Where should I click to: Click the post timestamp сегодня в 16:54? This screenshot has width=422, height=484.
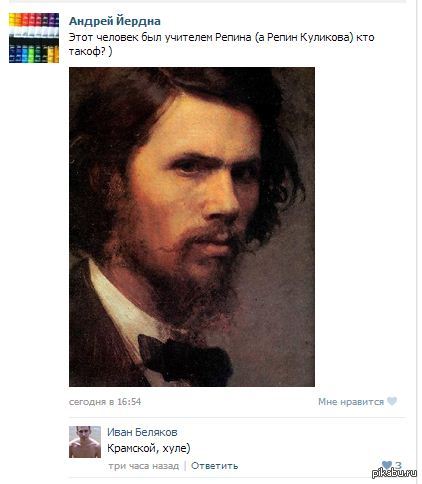(105, 402)
